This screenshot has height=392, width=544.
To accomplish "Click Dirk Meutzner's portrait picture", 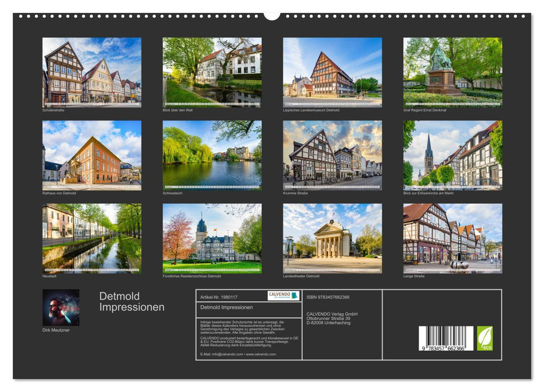I will click(x=61, y=307).
